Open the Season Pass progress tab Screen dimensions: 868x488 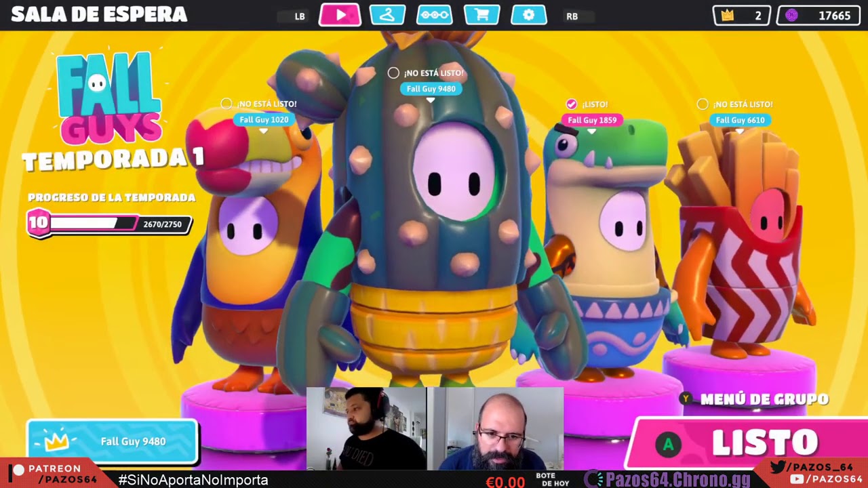point(435,15)
